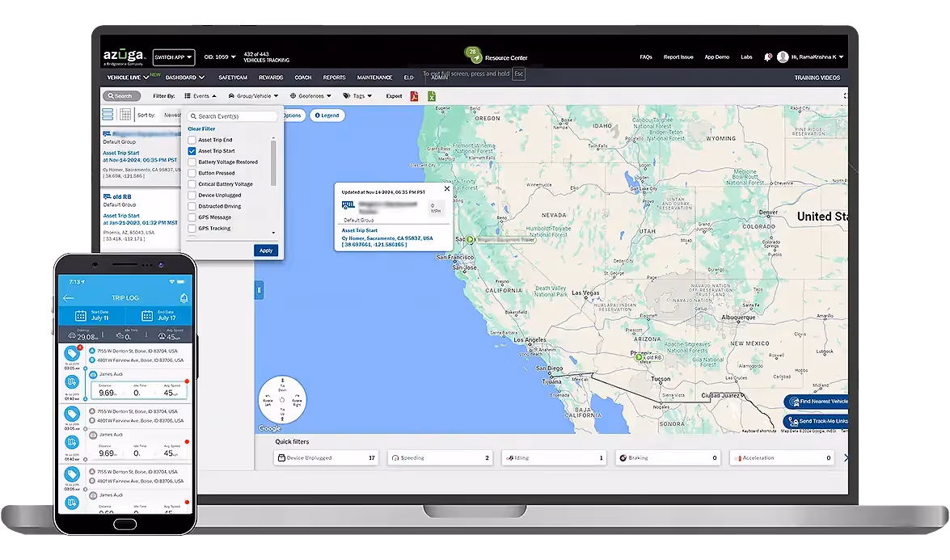950x560 pixels.
Task: Check Critical Battery Voltage checkbox
Action: click(192, 184)
